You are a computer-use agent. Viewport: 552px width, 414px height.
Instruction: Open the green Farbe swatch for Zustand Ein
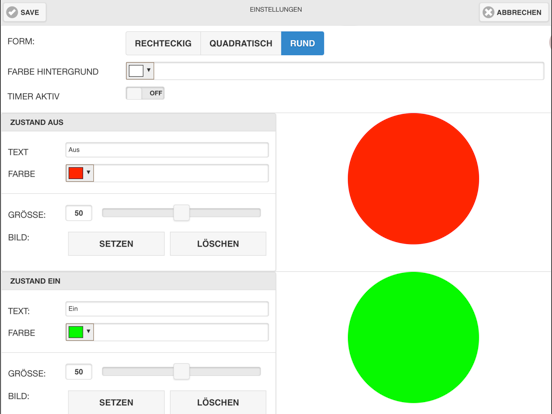76,332
